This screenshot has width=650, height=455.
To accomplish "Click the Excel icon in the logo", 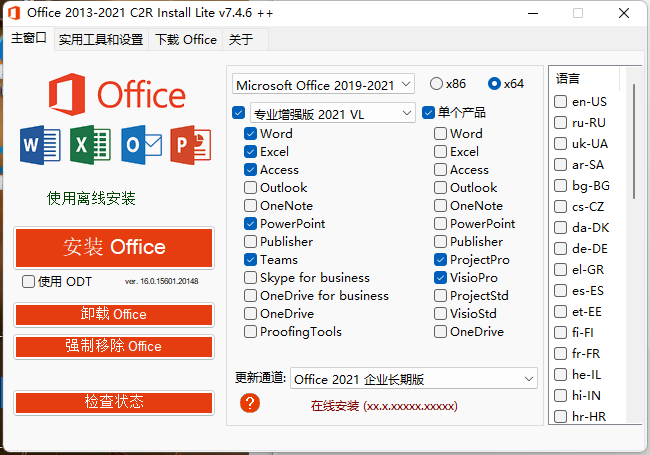I will 90,146.
